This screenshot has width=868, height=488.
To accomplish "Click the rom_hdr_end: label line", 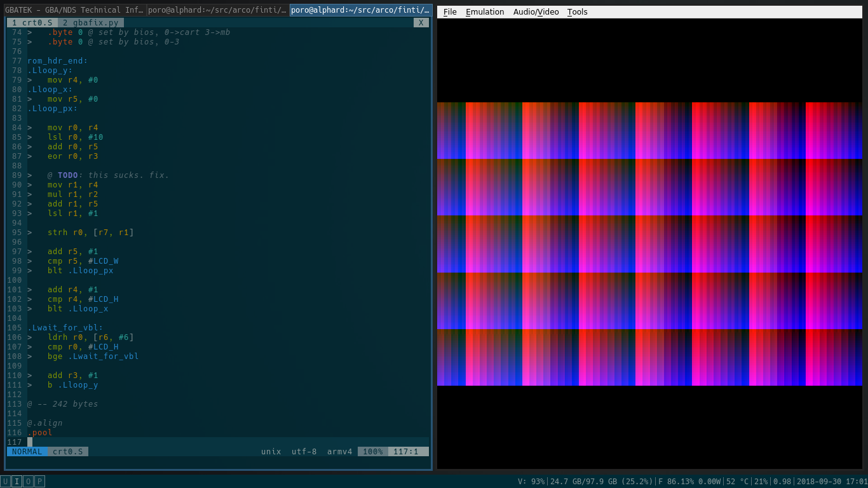I will click(58, 60).
